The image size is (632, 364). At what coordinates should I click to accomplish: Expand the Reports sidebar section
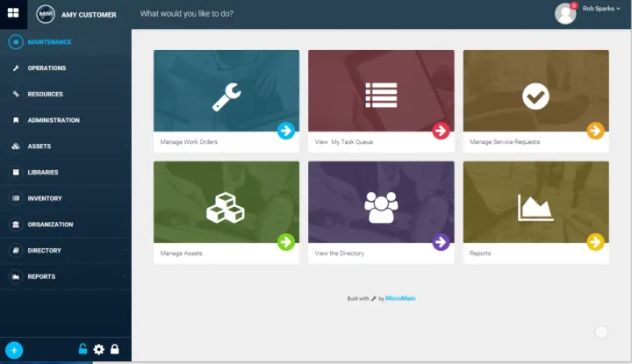41,276
